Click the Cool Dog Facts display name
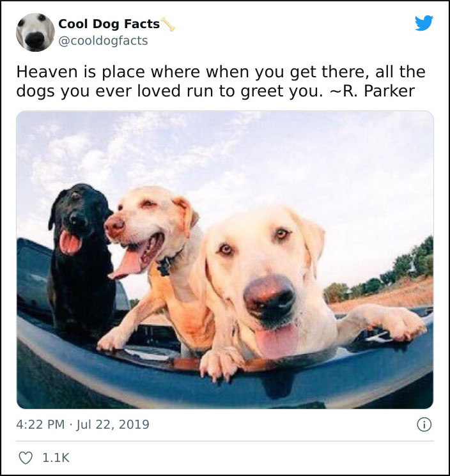The height and width of the screenshot is (476, 450). 109,24
